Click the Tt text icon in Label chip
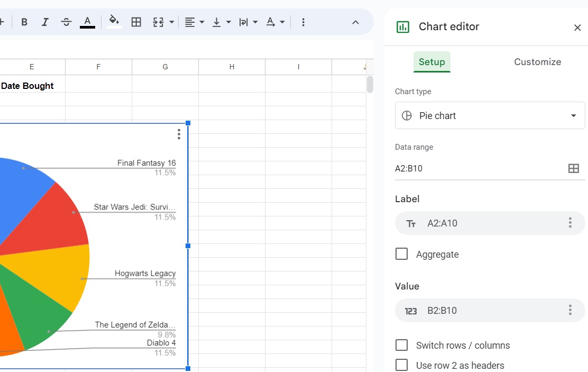The image size is (588, 372). (411, 224)
